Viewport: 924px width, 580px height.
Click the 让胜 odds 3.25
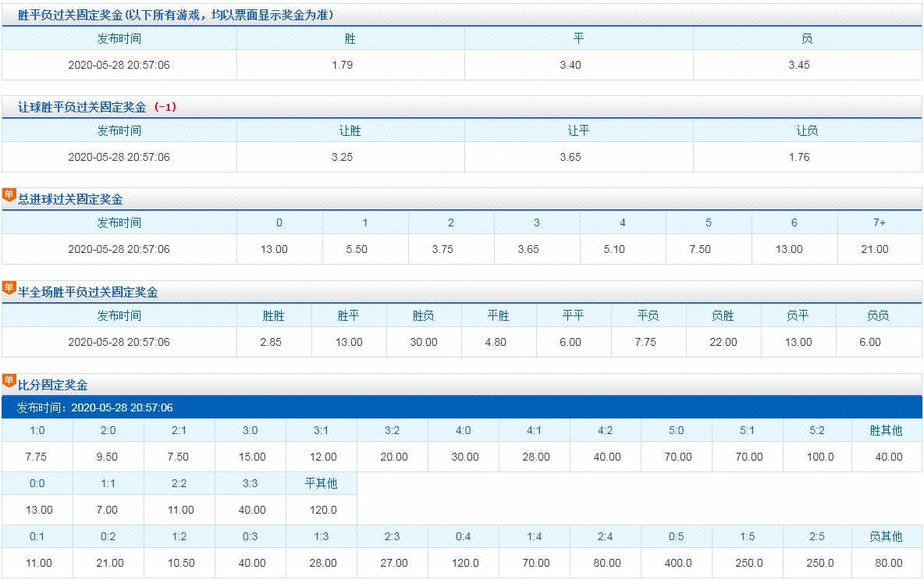343,157
